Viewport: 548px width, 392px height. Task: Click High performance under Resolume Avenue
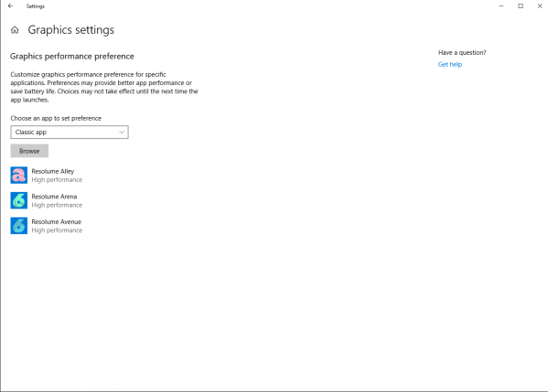(x=57, y=230)
